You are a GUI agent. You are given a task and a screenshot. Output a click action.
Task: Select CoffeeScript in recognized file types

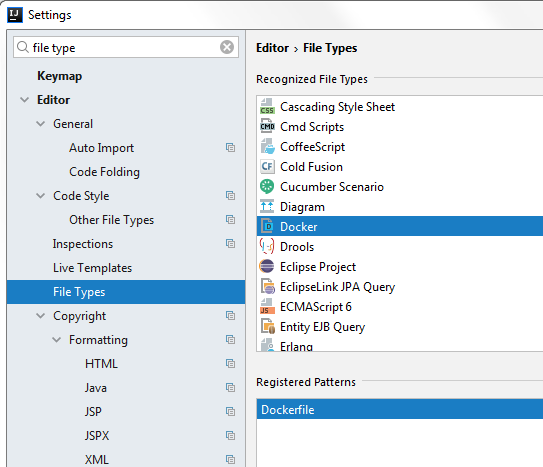400,146
